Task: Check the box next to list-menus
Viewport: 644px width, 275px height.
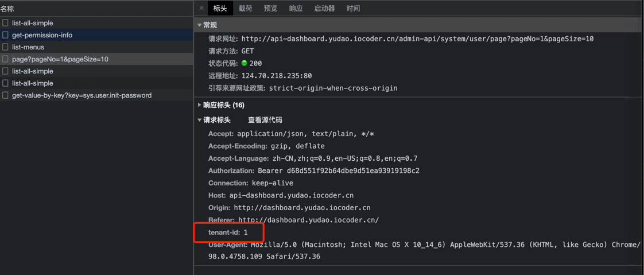Action: (x=5, y=47)
